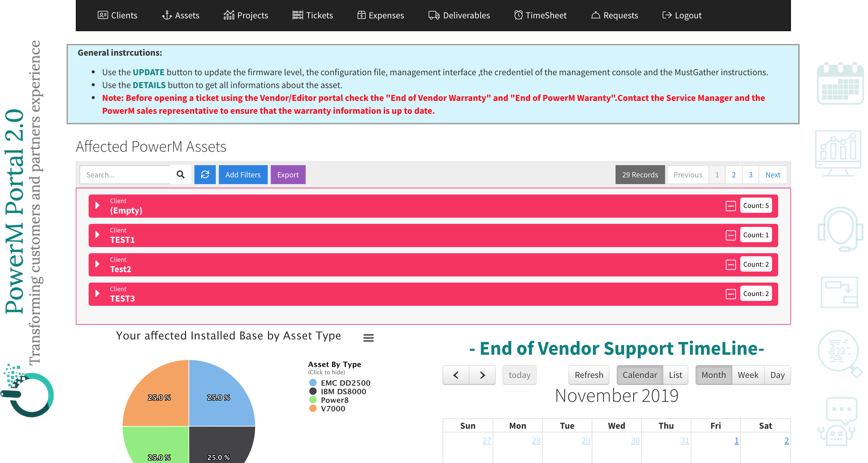Hide IBM DS8000 series in legend
This screenshot has height=463, width=868.
tap(338, 391)
